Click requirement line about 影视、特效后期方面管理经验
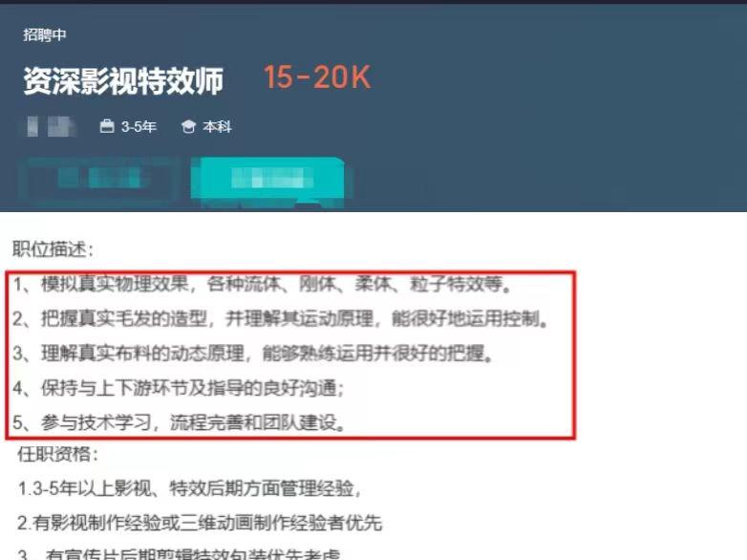 click(x=189, y=488)
